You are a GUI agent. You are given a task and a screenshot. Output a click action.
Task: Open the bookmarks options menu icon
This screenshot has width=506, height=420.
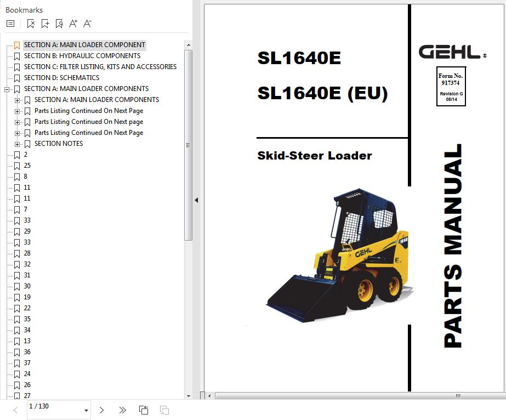(x=10, y=24)
